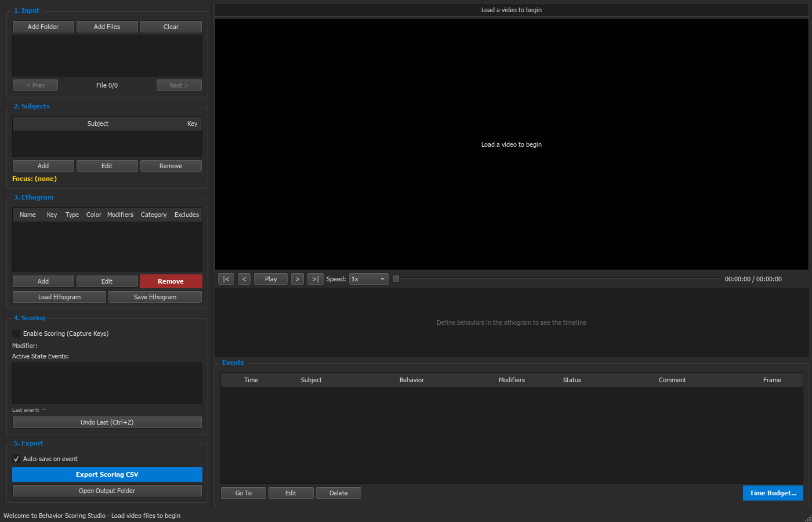
Task: Click the Active State Events list box
Action: 107,383
